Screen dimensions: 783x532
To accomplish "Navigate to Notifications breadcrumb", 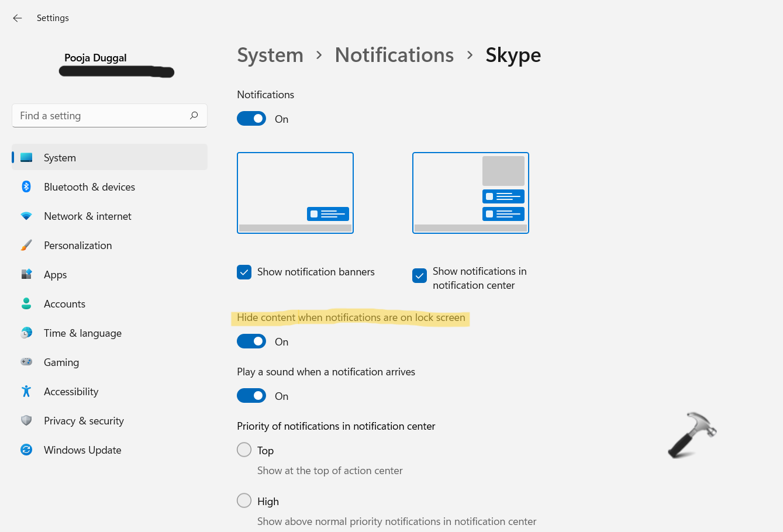I will [394, 55].
